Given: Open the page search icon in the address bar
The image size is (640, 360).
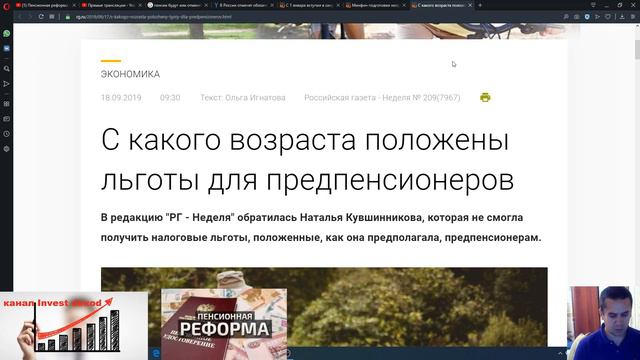Looking at the screenshot, I should click(x=566, y=17).
